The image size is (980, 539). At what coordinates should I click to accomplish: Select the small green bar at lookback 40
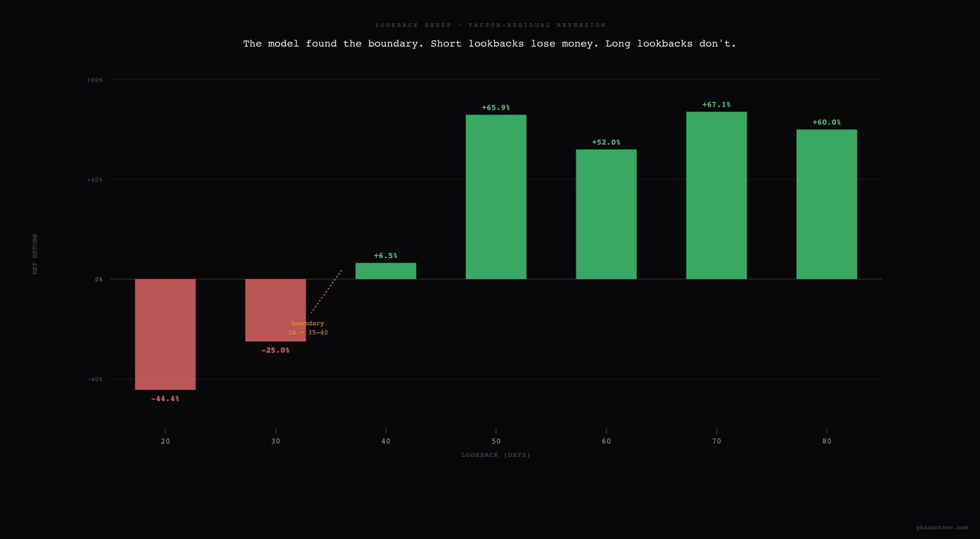(386, 271)
